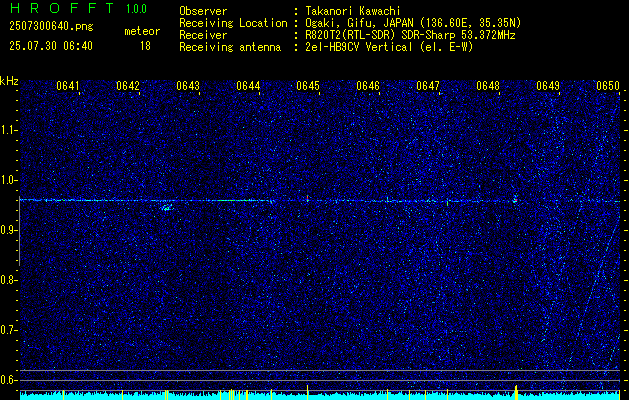Click the 0642 time marker
Screen dimensions: 629x400
tap(128, 86)
